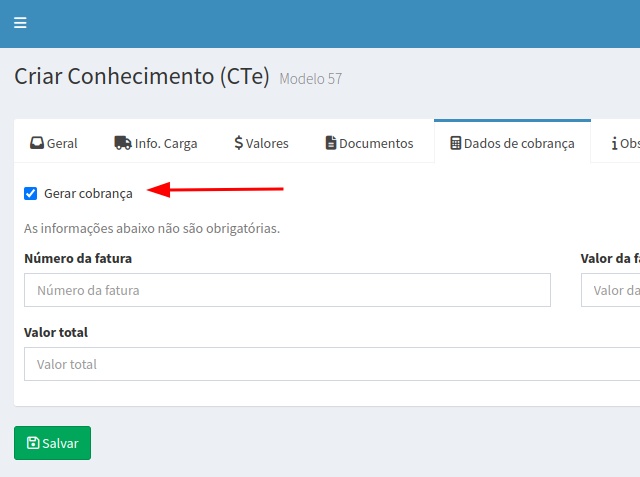Viewport: 640px width, 477px height.
Task: Click into the Valor da fatura field
Action: (612, 290)
